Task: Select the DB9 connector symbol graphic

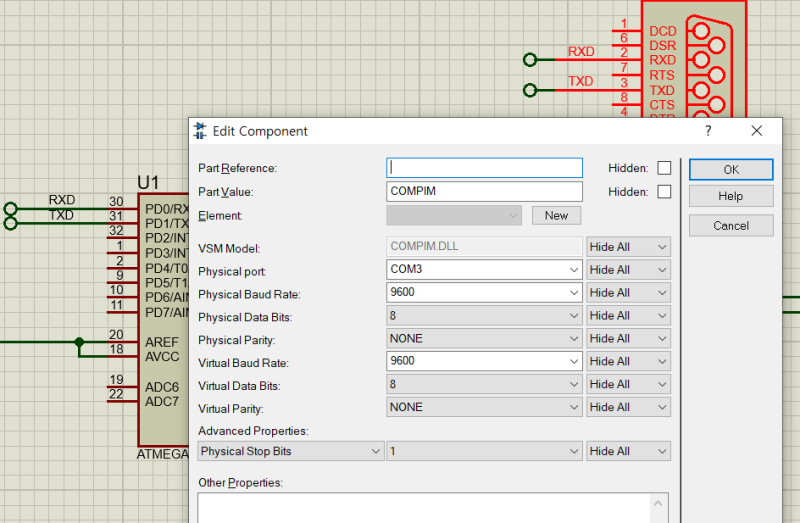Action: pyautogui.click(x=711, y=66)
